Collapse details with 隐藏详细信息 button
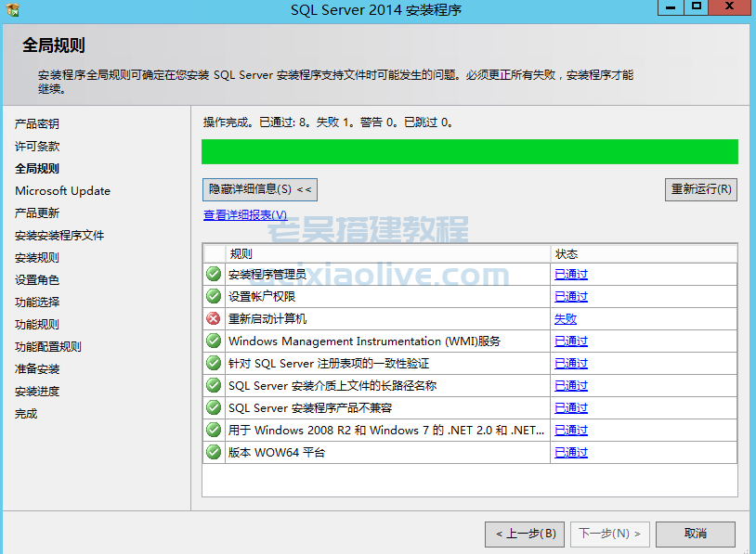Viewport: 756px width, 554px height. (x=260, y=189)
